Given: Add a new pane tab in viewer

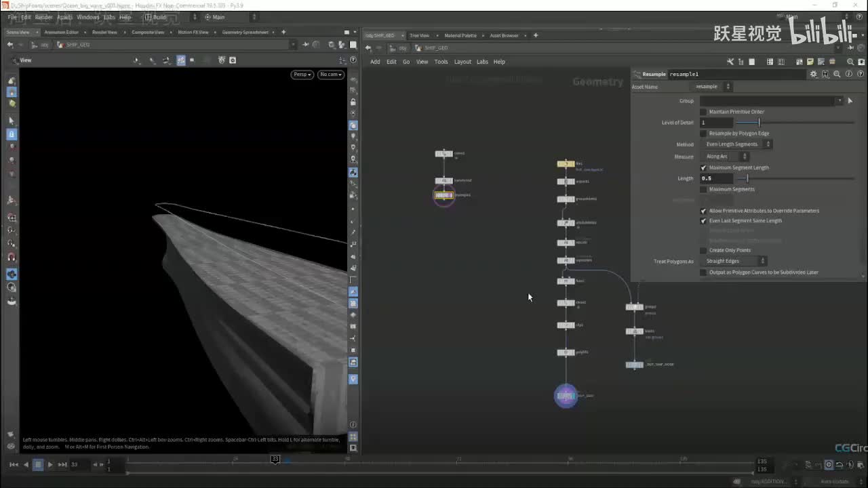Looking at the screenshot, I should [x=283, y=32].
